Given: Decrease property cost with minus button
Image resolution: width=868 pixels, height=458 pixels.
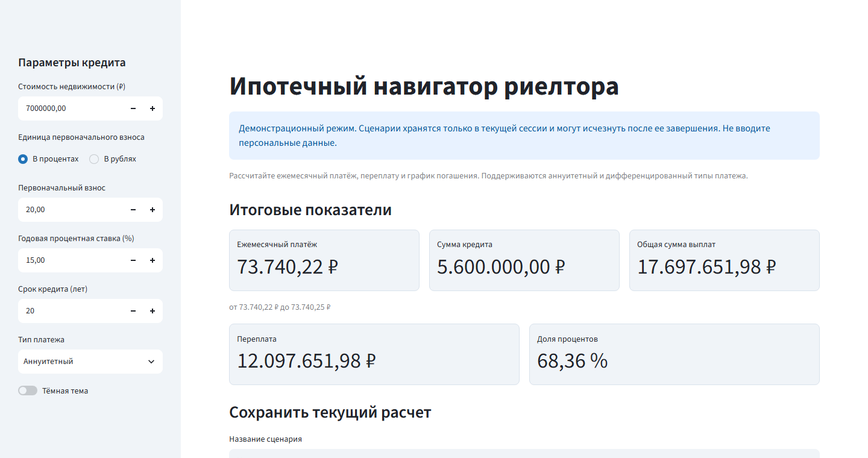Looking at the screenshot, I should click(x=133, y=108).
